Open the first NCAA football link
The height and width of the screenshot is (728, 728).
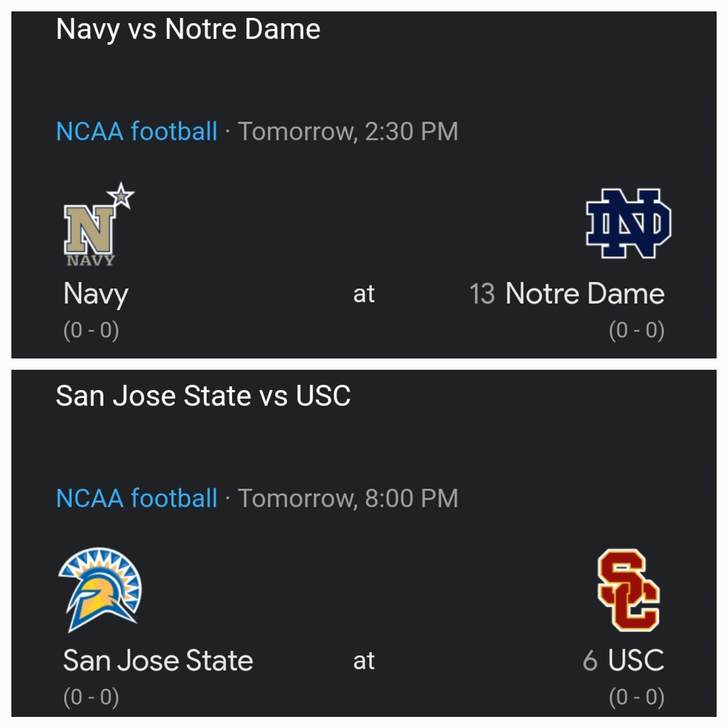coord(137,132)
